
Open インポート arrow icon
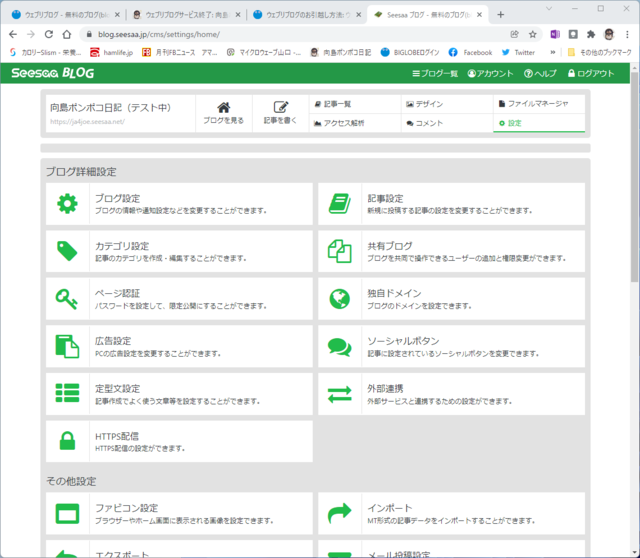pos(340,513)
